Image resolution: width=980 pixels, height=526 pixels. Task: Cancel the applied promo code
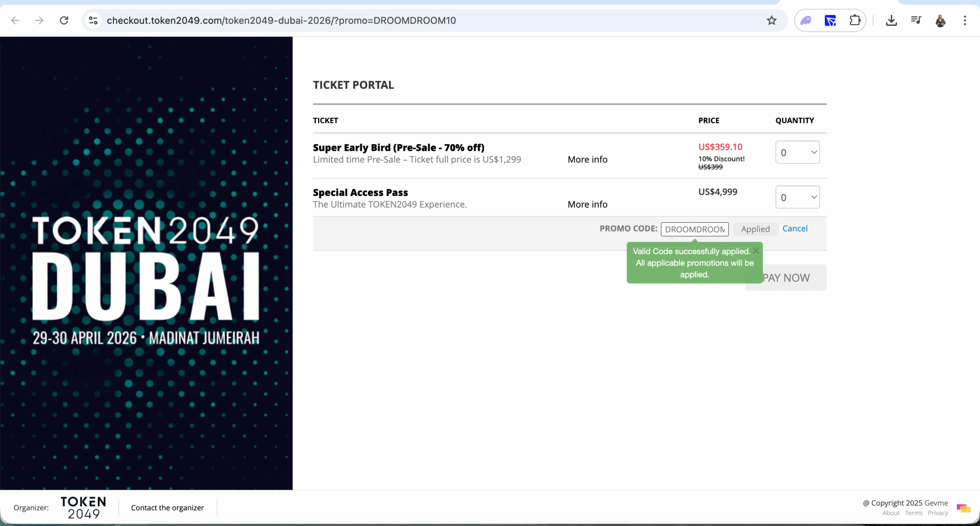(795, 229)
